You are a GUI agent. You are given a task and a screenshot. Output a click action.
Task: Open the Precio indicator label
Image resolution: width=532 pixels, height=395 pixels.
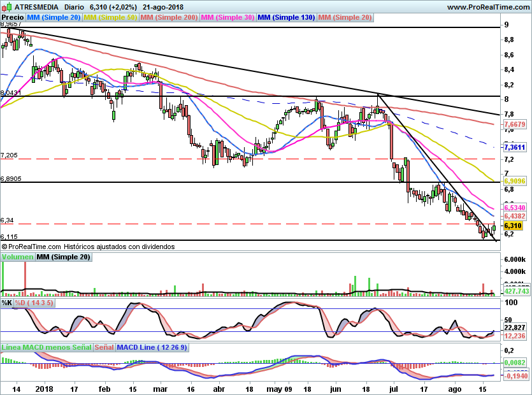[13, 17]
